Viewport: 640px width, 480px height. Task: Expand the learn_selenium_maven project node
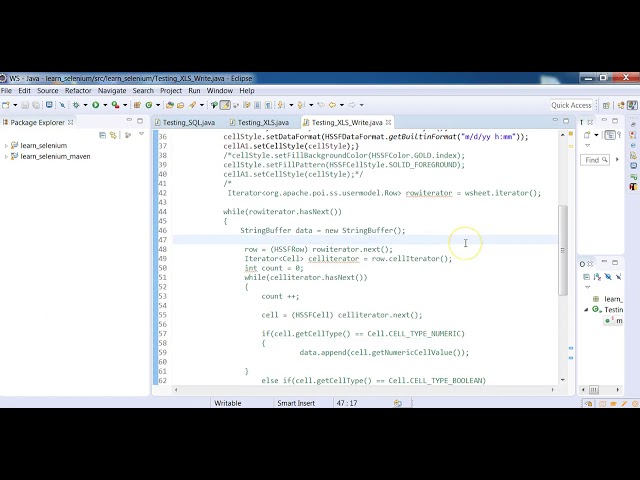[x=6, y=156]
